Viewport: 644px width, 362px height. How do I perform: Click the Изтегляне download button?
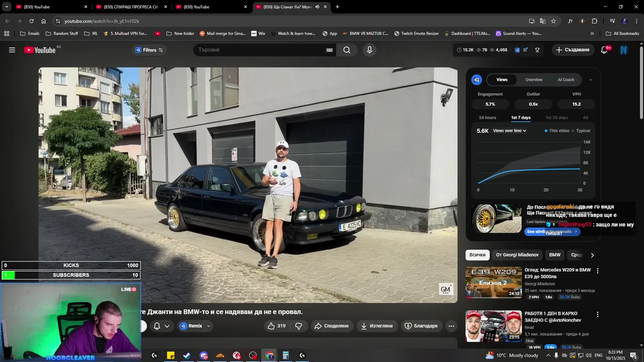377,326
